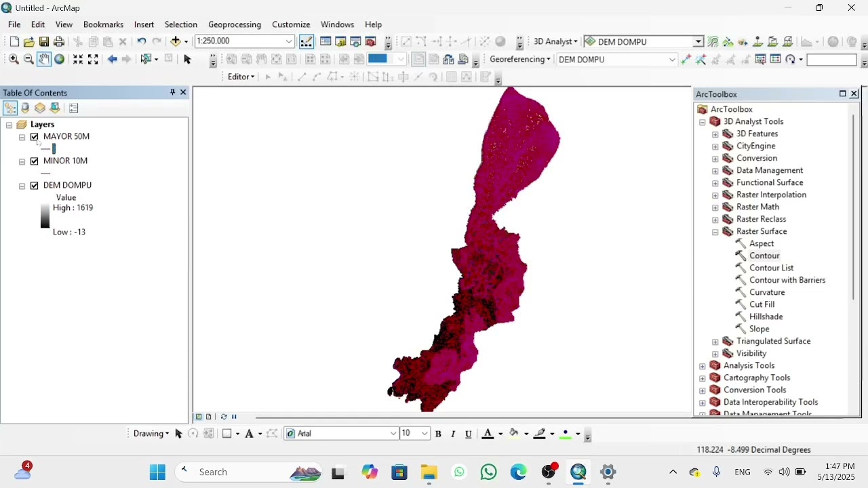The width and height of the screenshot is (868, 488).
Task: Open the Georeferencing layer dropdown
Action: coord(672,59)
